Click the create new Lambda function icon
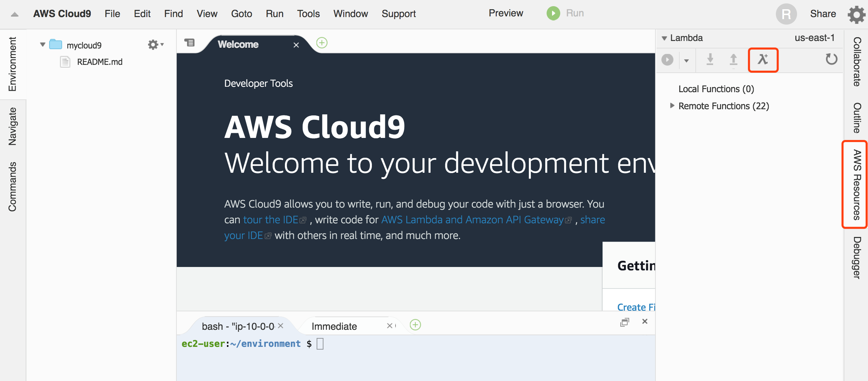Viewport: 868px width, 381px height. pos(763,60)
